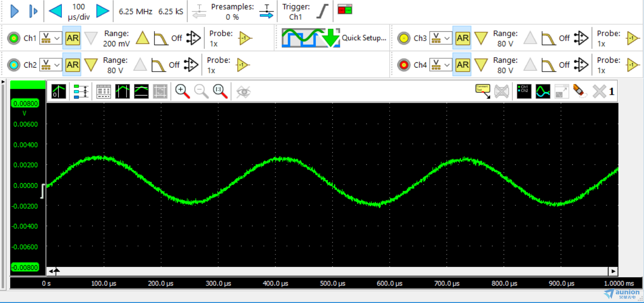The width and height of the screenshot is (644, 303).
Task: Toggle the Ch2 channel enable indicator
Action: click(x=14, y=65)
